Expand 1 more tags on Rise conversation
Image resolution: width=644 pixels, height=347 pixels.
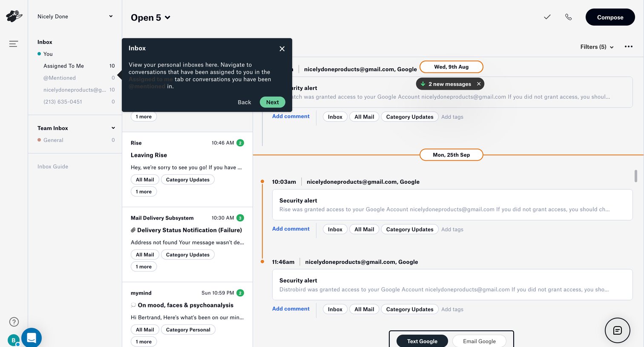pyautogui.click(x=144, y=192)
